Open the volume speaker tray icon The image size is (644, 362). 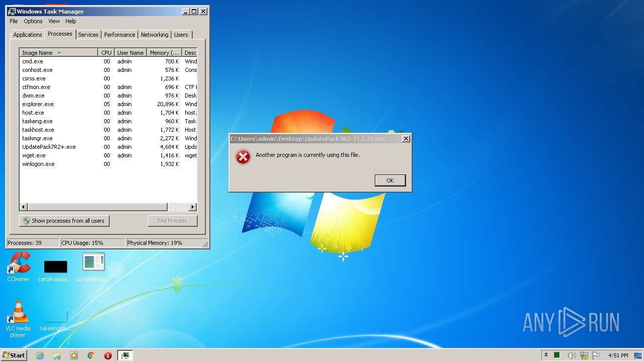572,355
